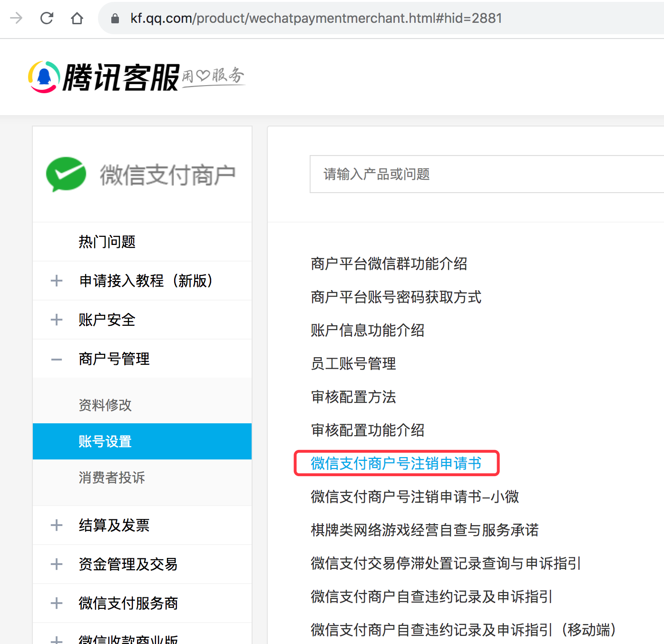Click the browser forward arrow
The image size is (664, 644).
(x=16, y=18)
